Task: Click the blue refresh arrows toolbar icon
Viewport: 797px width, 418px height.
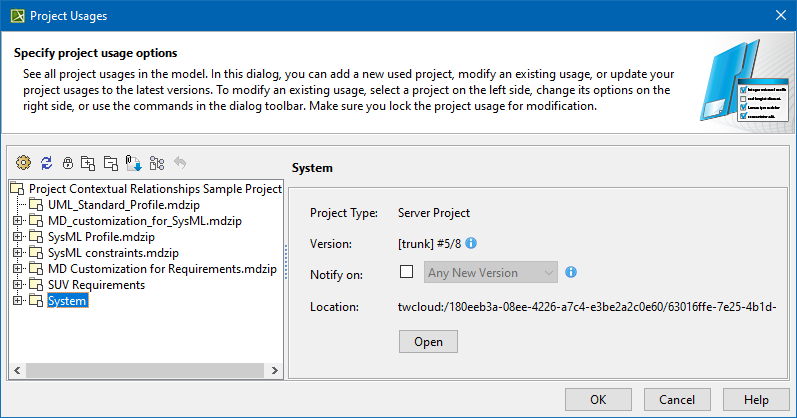Action: tap(46, 162)
